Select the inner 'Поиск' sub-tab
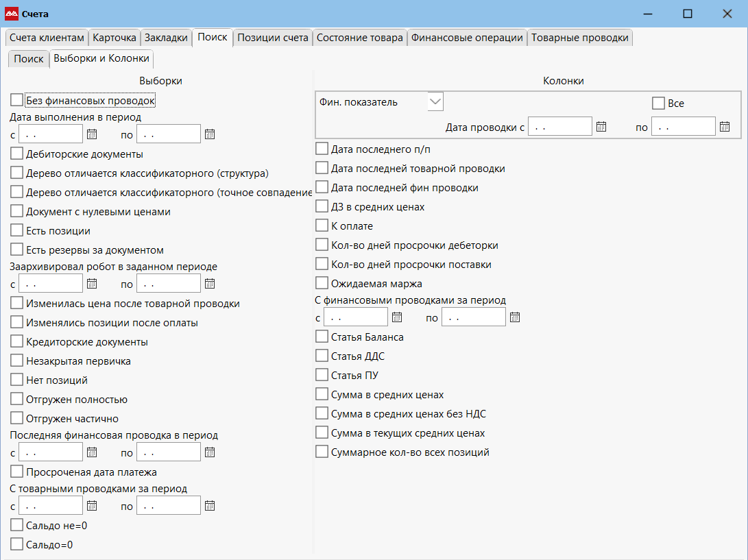 (x=28, y=59)
